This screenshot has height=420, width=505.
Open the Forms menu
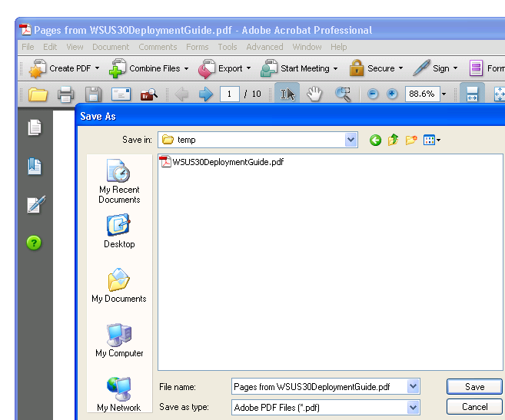click(197, 47)
